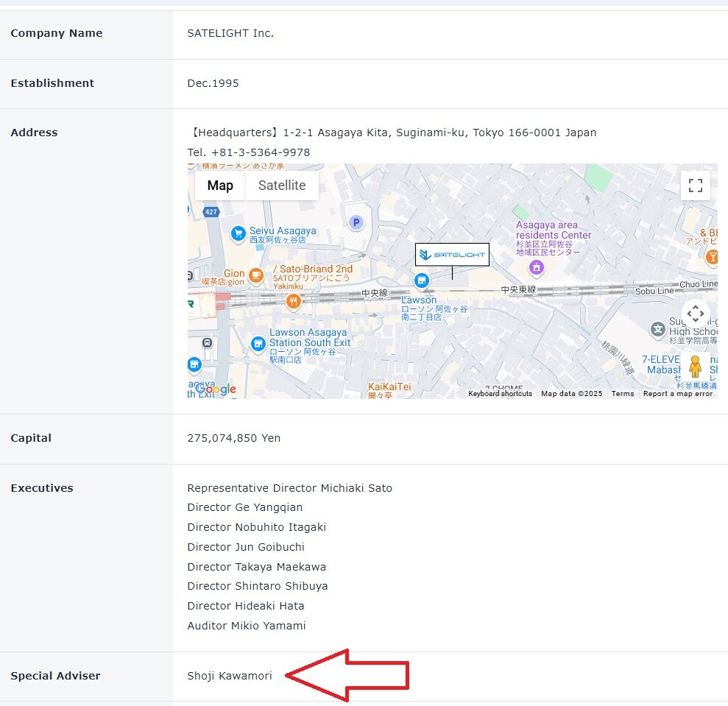Toggle fullscreen map view

click(x=695, y=186)
